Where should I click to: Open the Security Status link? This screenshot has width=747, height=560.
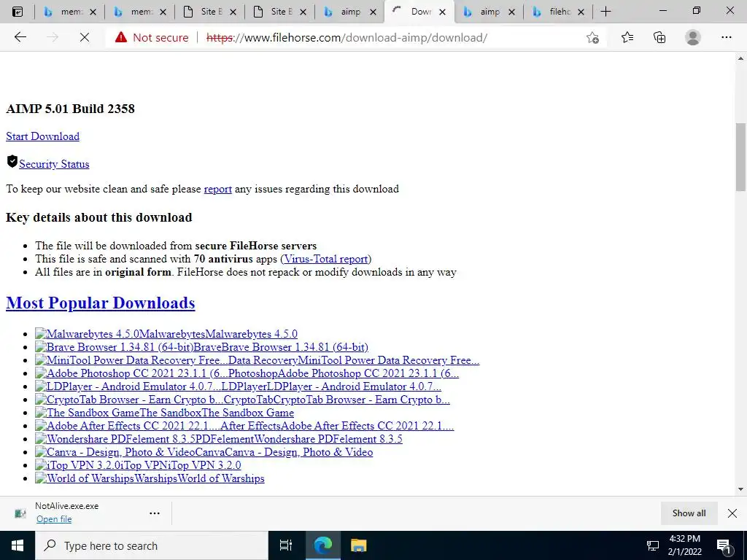click(x=54, y=164)
